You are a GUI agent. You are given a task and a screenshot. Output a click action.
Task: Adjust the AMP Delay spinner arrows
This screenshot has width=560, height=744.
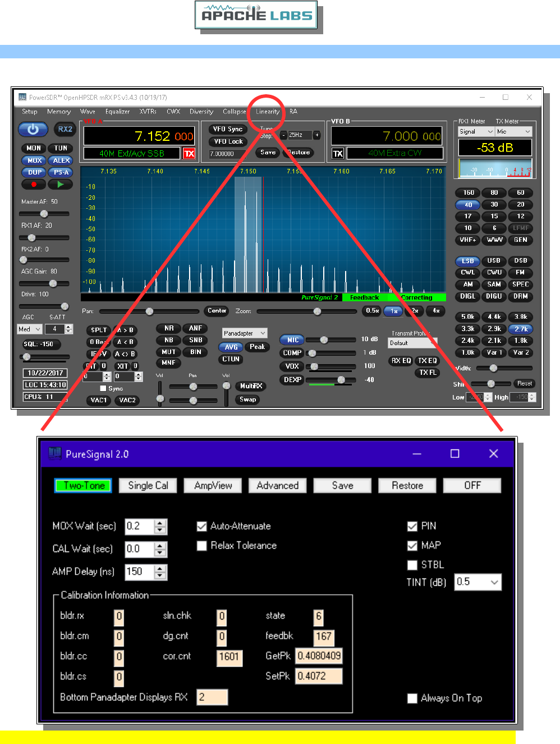point(160,572)
